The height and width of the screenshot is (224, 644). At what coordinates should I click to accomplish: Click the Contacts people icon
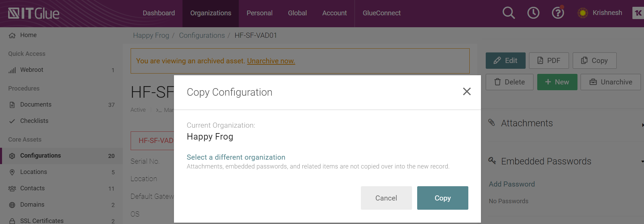[x=12, y=188]
